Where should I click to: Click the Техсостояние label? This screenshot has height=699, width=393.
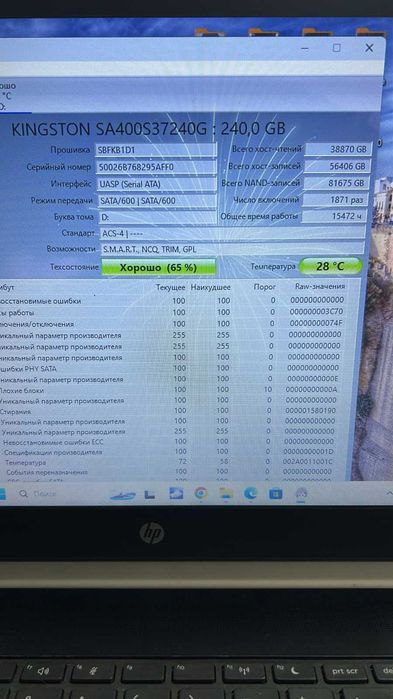tap(74, 267)
